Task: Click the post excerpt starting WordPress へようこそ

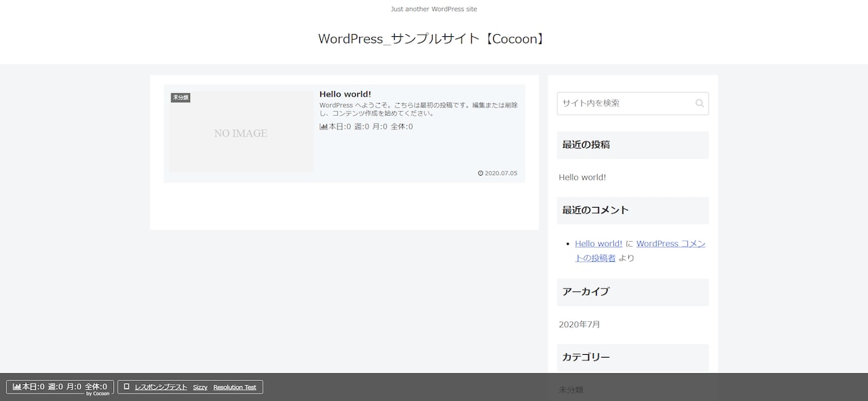Action: point(419,109)
